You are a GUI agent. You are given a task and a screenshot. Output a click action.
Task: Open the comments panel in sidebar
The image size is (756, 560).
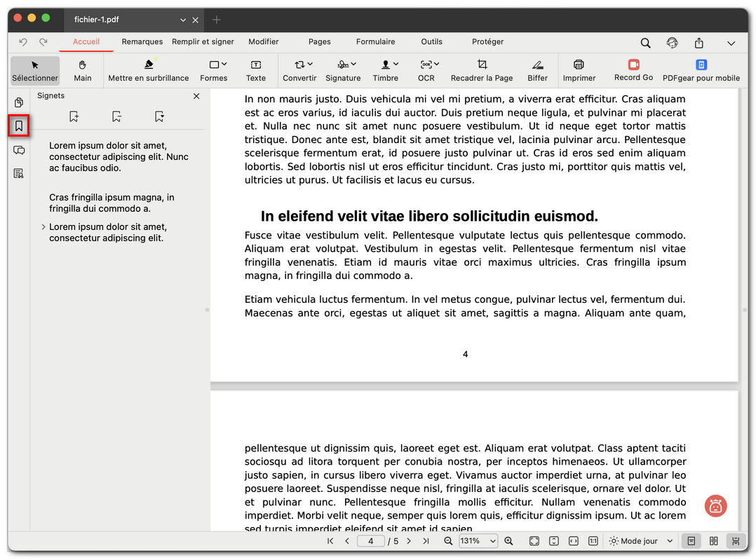click(x=19, y=149)
